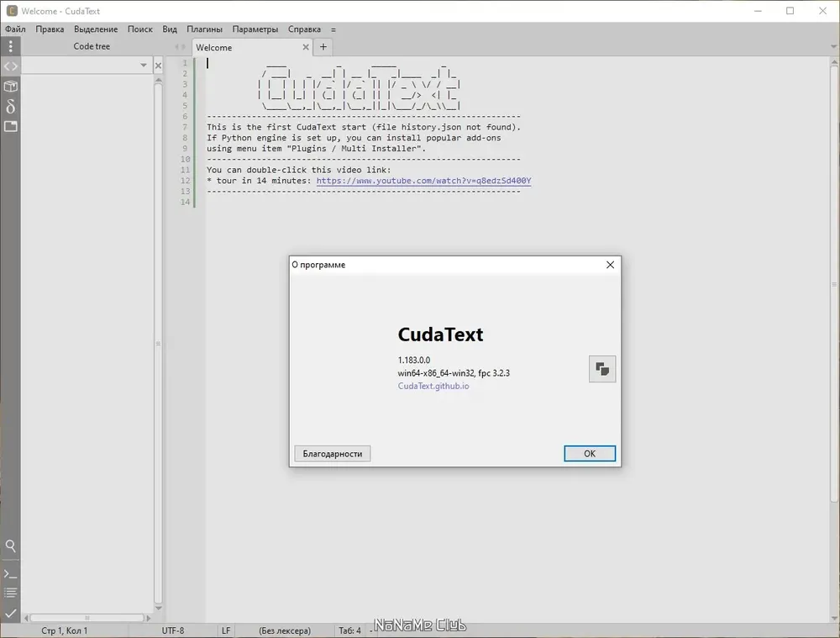Click the UTF-8 encoding status field

click(x=173, y=631)
